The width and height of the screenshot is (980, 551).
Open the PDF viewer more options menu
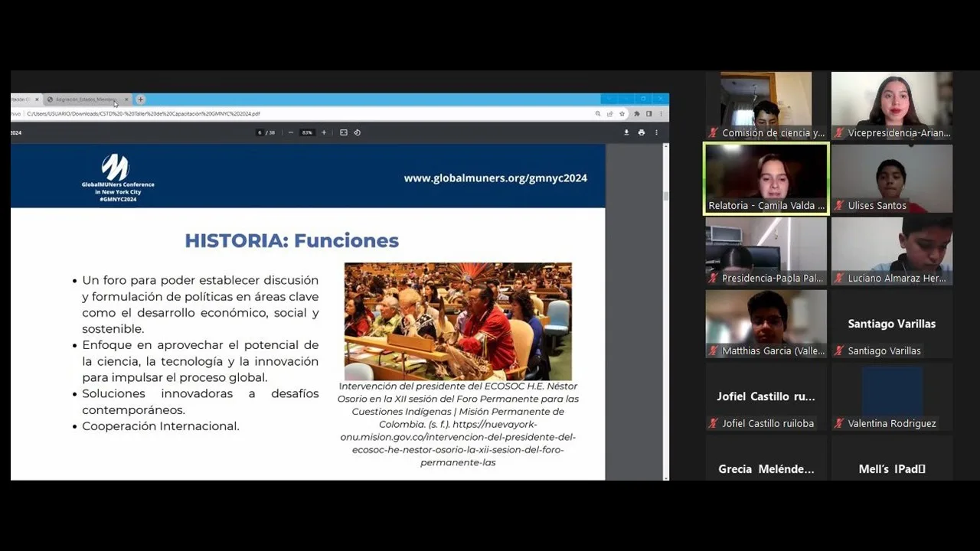(656, 132)
